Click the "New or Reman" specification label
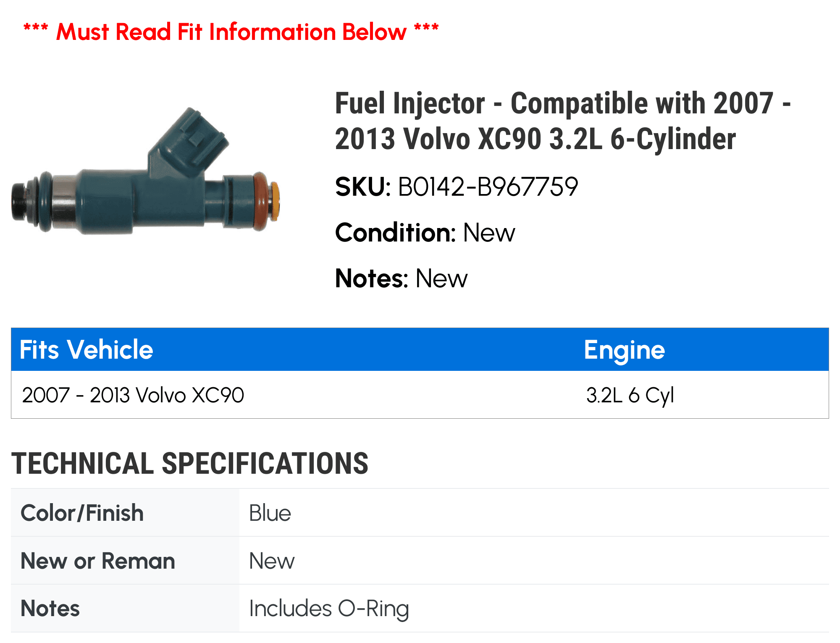Screen dimensions: 840x643 coord(98,561)
